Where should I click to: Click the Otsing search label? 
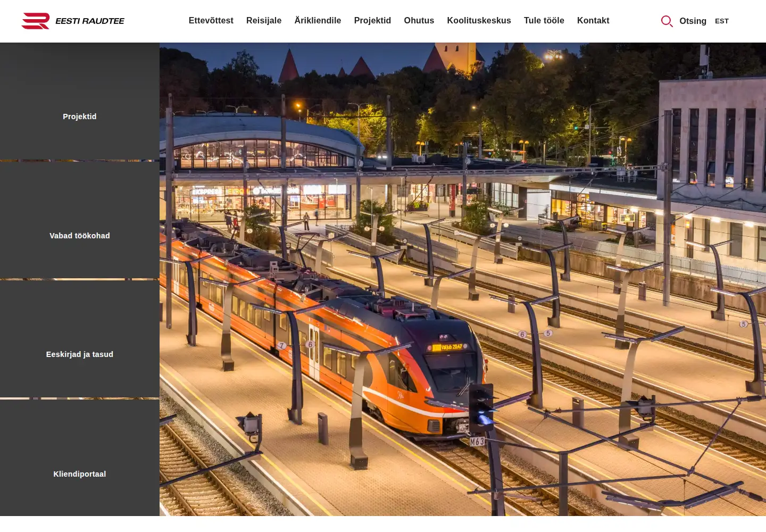(x=693, y=21)
